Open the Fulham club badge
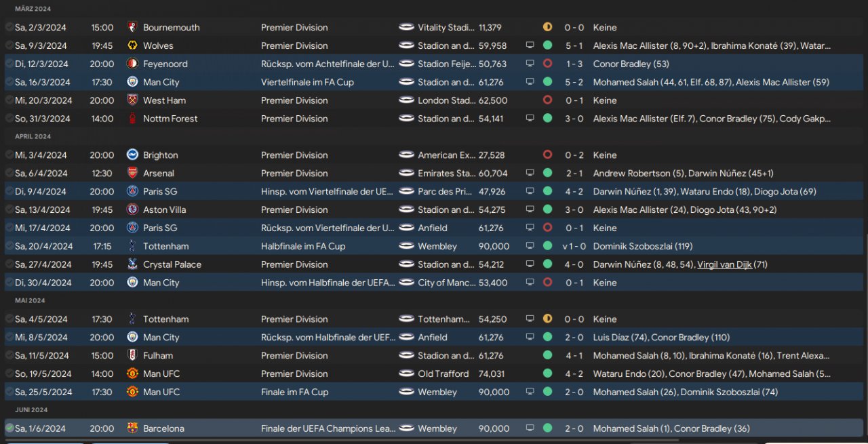The image size is (868, 444). point(132,355)
